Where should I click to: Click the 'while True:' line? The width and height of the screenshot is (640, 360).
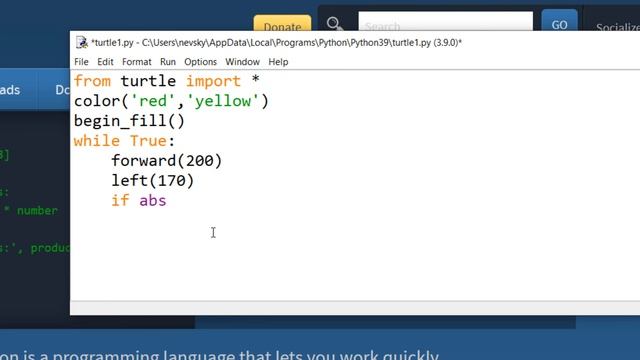(x=124, y=141)
